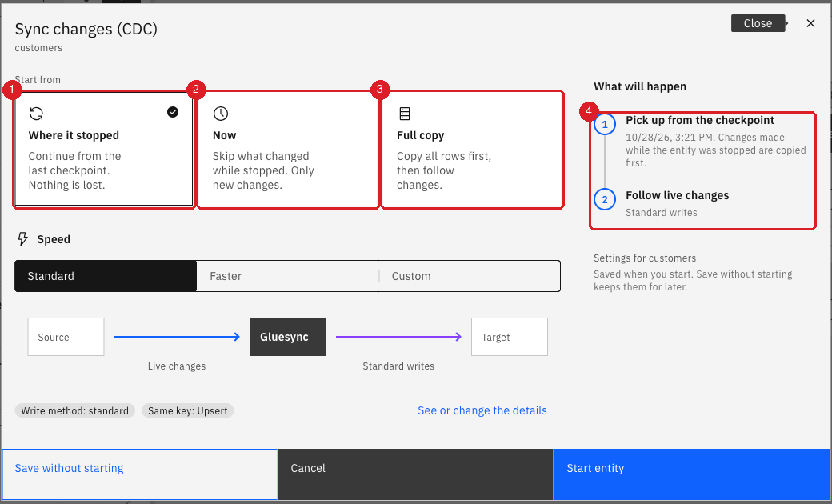Click the 'Pick up from the checkpoint' heading

(x=700, y=121)
